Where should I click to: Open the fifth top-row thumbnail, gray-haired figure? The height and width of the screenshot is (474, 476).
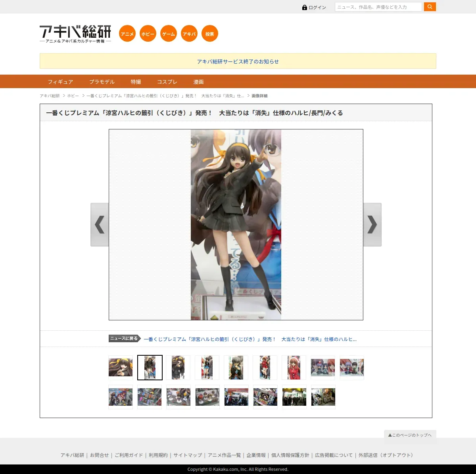click(x=236, y=368)
